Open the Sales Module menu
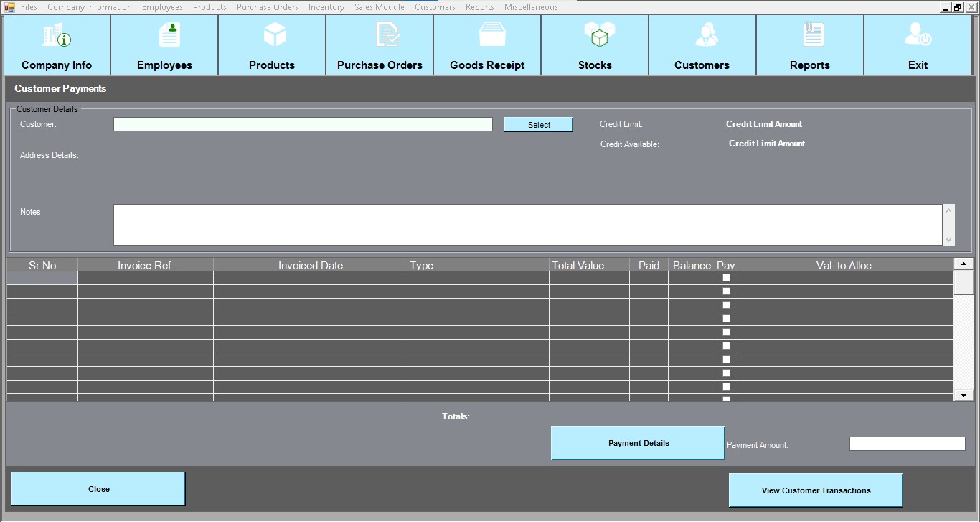 (379, 7)
